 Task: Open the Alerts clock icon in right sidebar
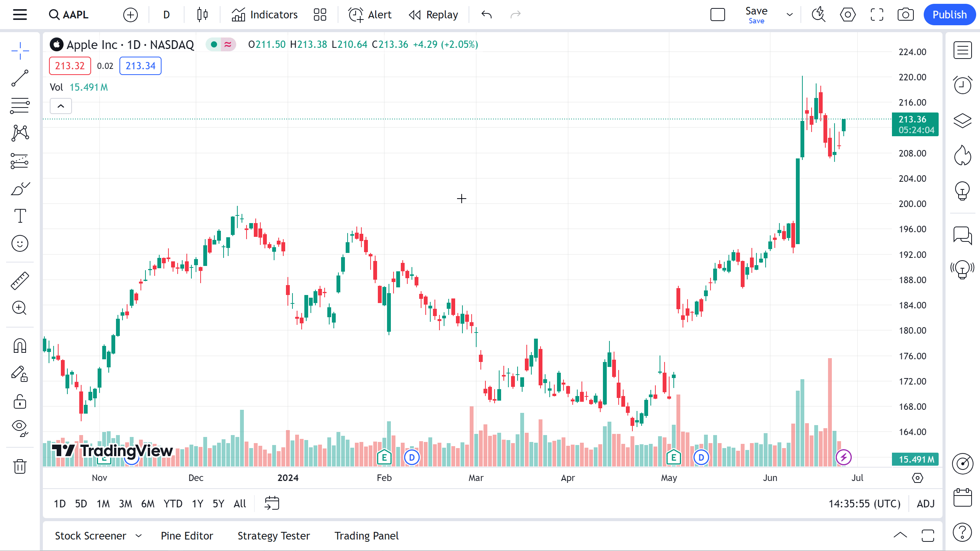962,85
